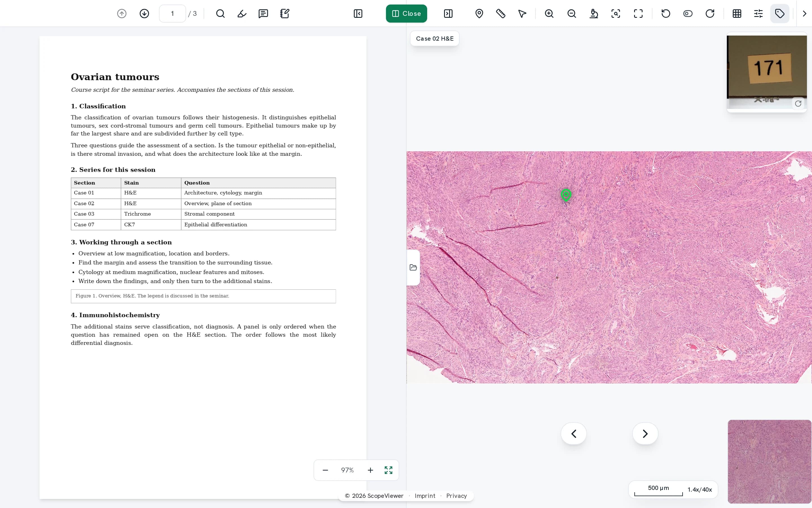This screenshot has height=508, width=812.
Task: Click the Case 02 H&E label
Action: [x=434, y=39]
